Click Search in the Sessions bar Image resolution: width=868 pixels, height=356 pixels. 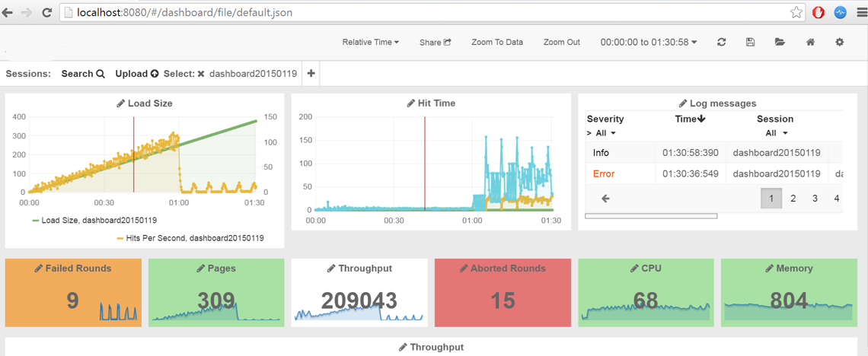pyautogui.click(x=83, y=74)
